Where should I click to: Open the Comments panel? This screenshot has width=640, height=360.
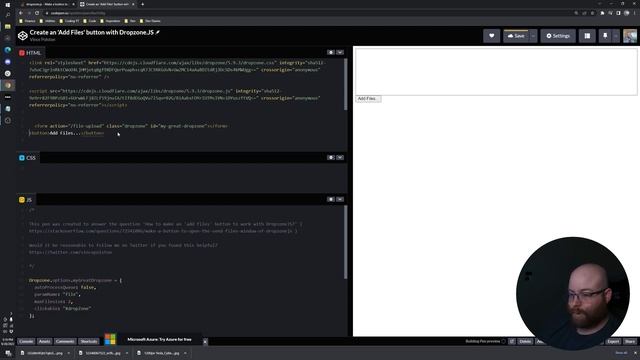coord(65,341)
